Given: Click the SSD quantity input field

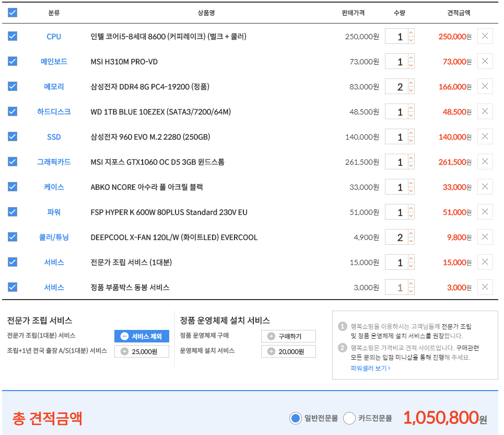Looking at the screenshot, I should coord(397,137).
